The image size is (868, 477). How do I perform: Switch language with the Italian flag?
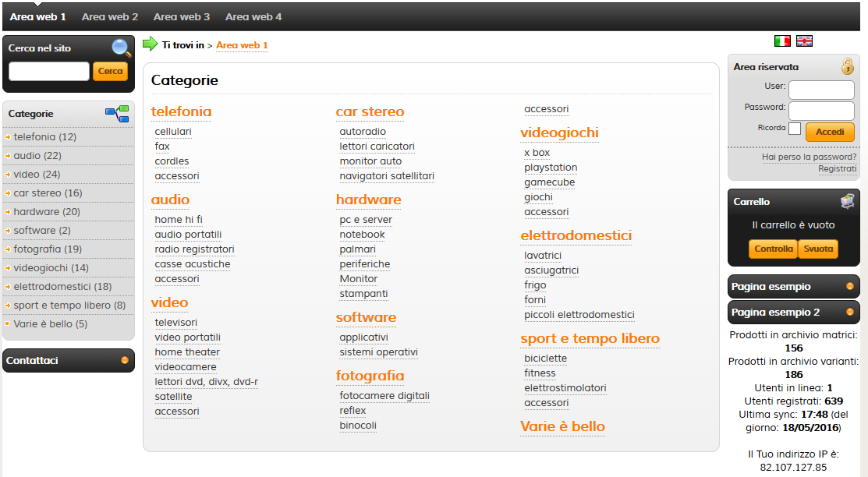[782, 41]
